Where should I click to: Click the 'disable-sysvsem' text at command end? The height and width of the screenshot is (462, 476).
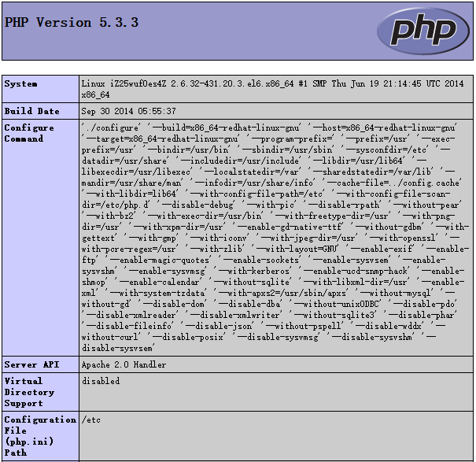pyautogui.click(x=118, y=348)
